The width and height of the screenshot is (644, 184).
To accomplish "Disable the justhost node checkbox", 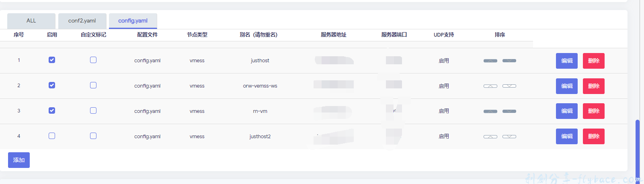I will point(52,60).
